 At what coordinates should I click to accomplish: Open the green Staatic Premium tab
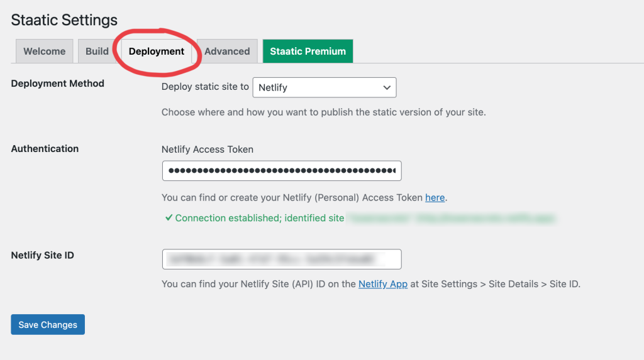pyautogui.click(x=308, y=52)
